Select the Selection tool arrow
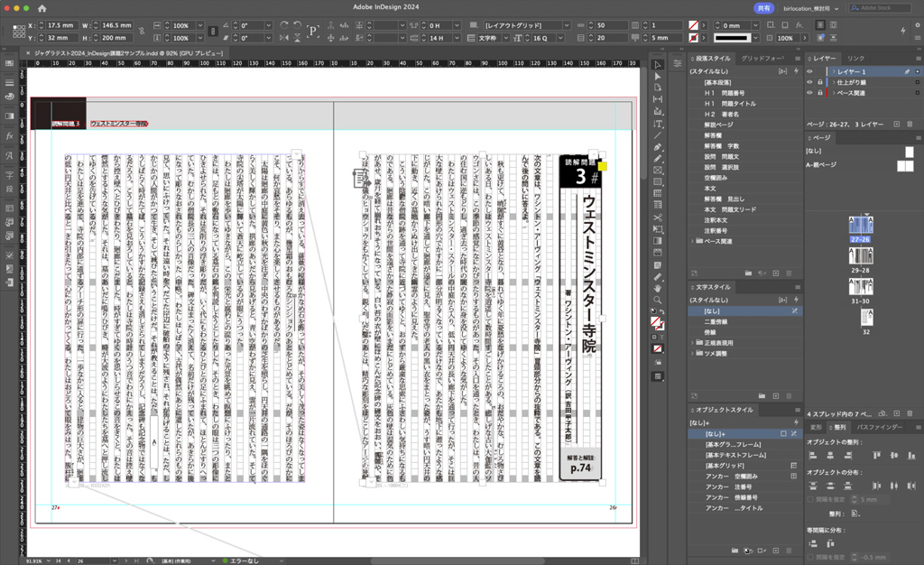Image resolution: width=924 pixels, height=565 pixels. [658, 65]
